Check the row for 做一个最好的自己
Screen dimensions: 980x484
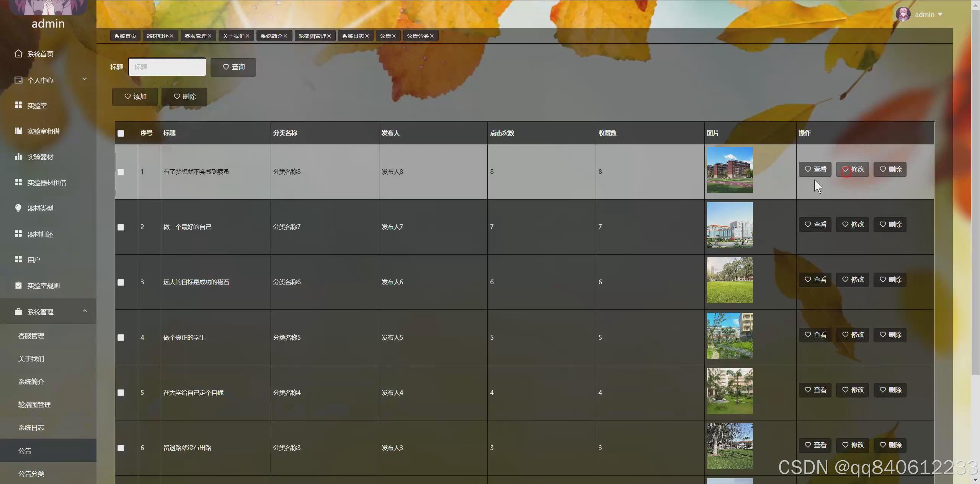[121, 227]
